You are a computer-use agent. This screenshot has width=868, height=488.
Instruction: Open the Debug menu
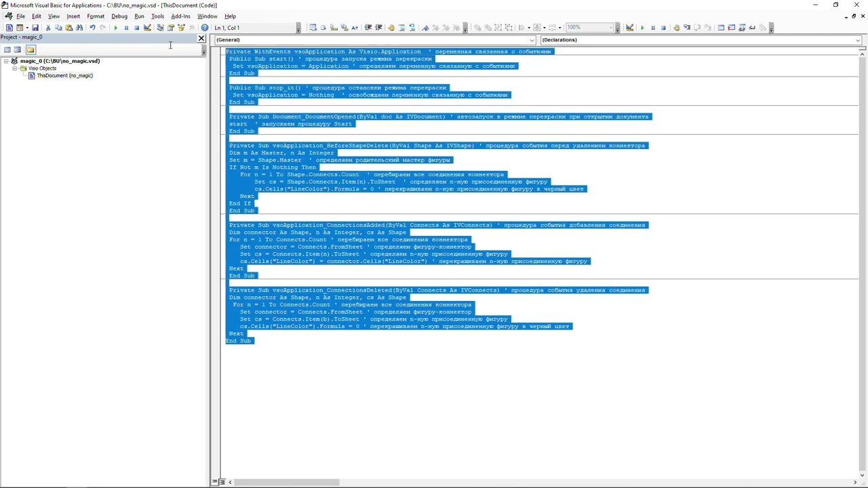tap(119, 16)
